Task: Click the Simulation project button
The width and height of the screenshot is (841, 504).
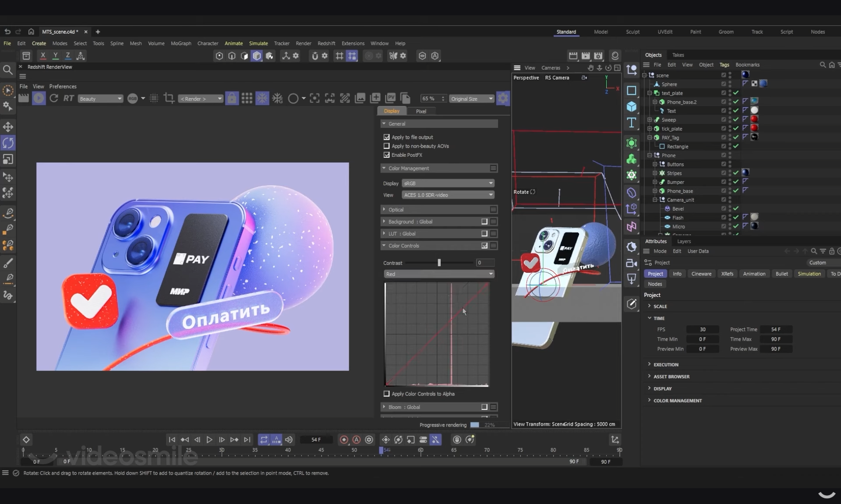Action: 809,274
